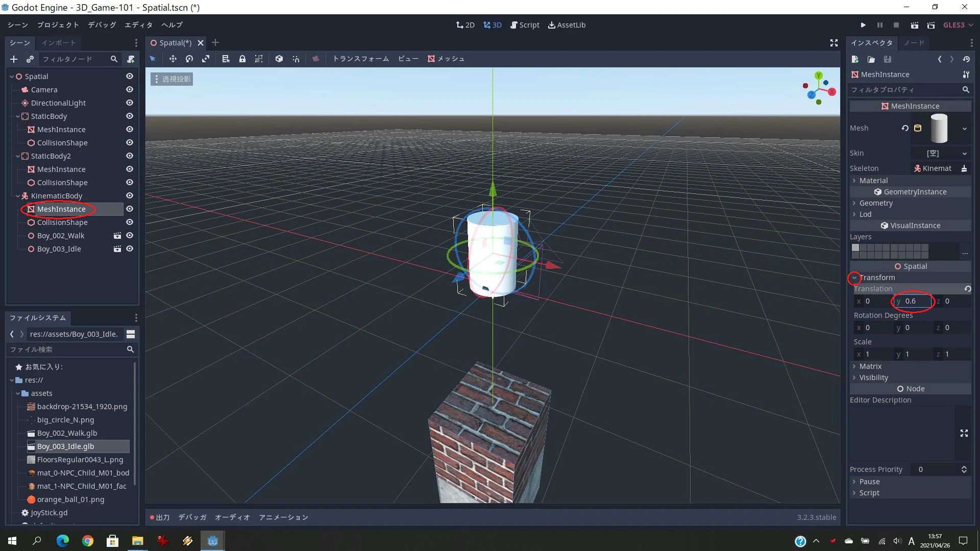
Task: Attach a script with the scene dock script icon
Action: point(131,59)
